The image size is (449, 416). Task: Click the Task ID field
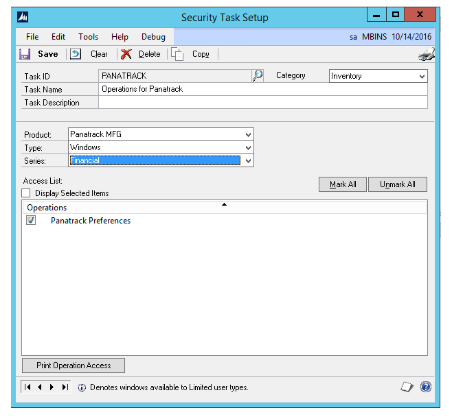pyautogui.click(x=175, y=76)
